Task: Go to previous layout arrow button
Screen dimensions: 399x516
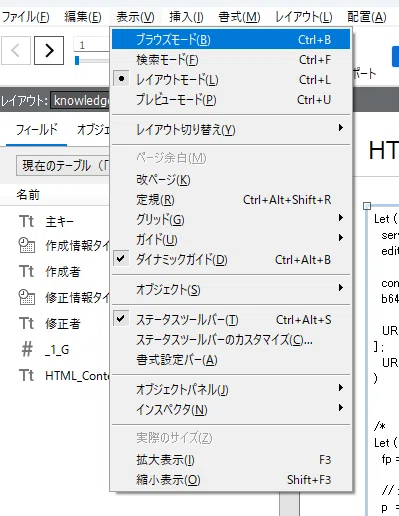Action: (x=16, y=50)
